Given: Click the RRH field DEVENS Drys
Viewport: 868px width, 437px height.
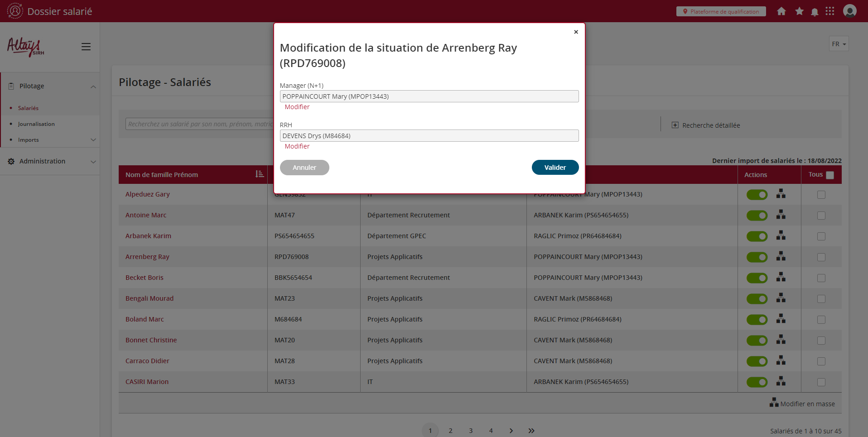Looking at the screenshot, I should pos(429,136).
